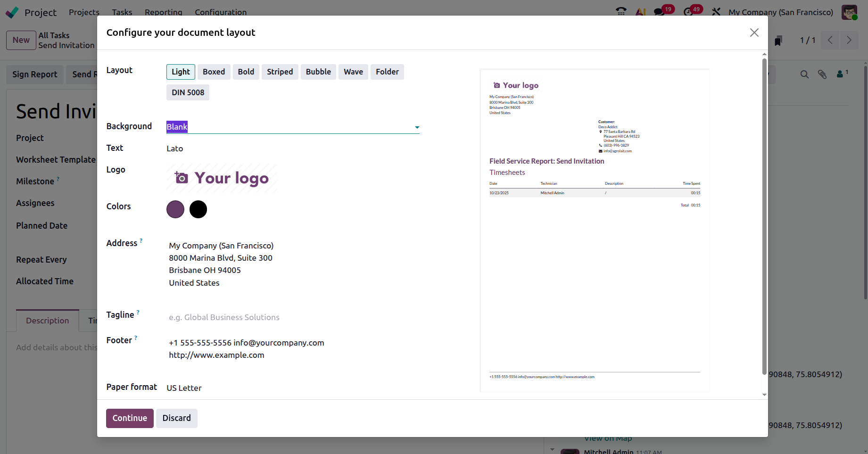Open the All Tasks breadcrumb link

click(54, 35)
